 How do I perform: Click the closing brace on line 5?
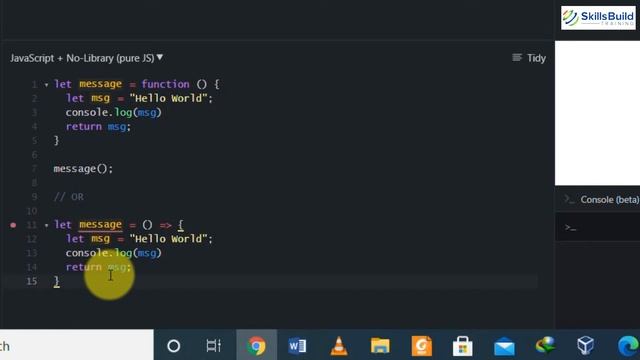pyautogui.click(x=56, y=140)
